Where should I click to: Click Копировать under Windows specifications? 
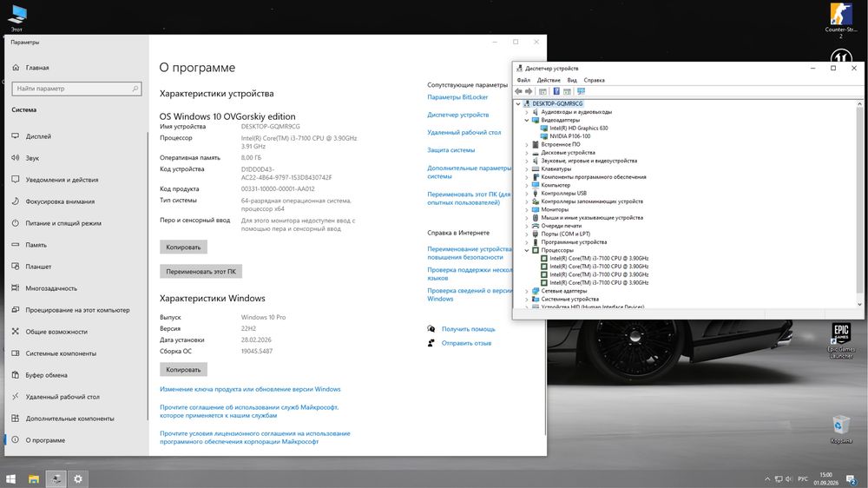183,369
